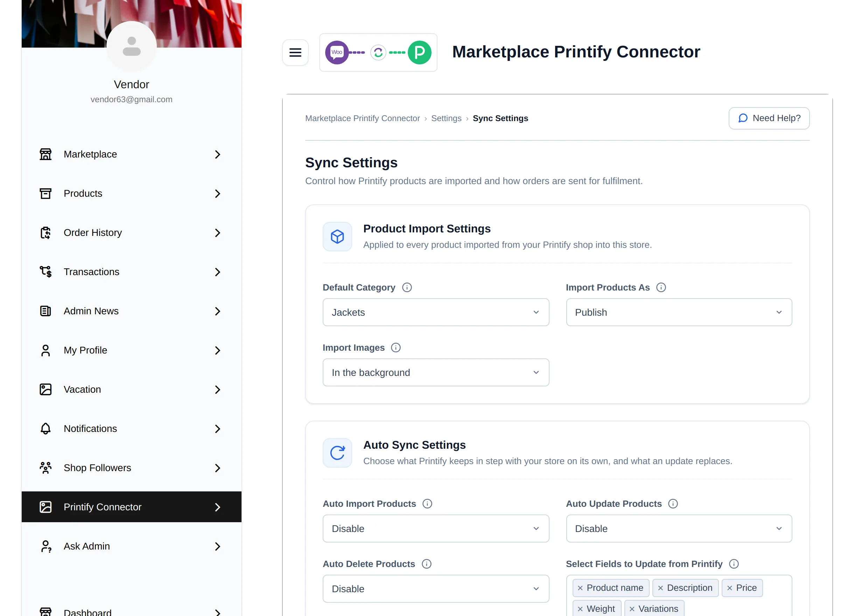Select the Printify Connector menu item
This screenshot has height=616, width=854.
[131, 507]
